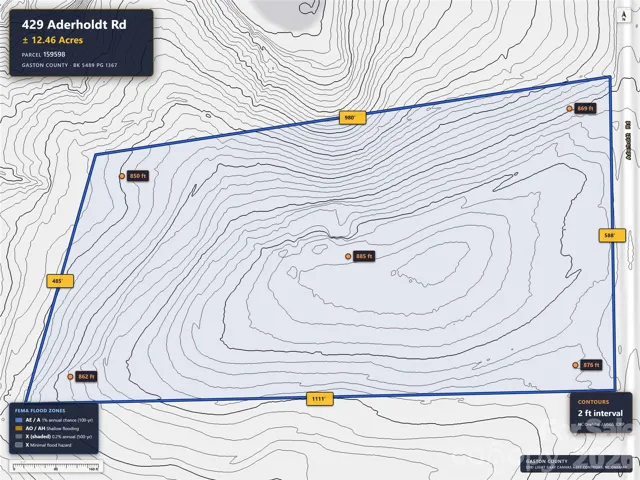Click the 588' east boundary length label
Image resolution: width=640 pixels, height=480 pixels.
pyautogui.click(x=612, y=236)
